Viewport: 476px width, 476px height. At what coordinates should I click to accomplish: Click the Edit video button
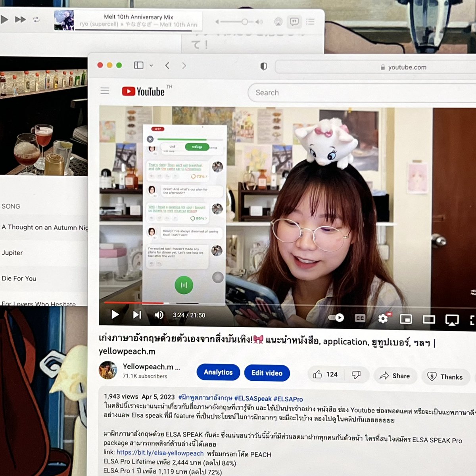[x=267, y=373]
